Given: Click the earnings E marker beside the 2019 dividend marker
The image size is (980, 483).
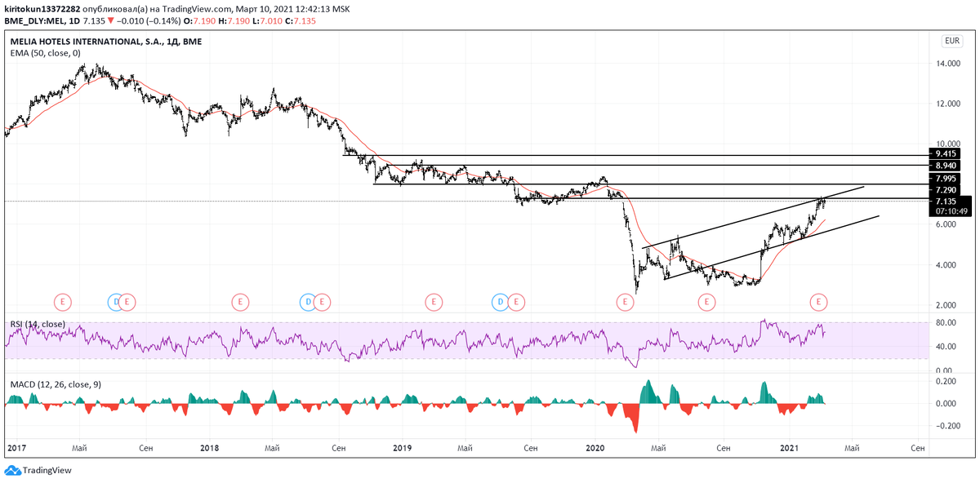Looking at the screenshot, I should click(x=515, y=302).
